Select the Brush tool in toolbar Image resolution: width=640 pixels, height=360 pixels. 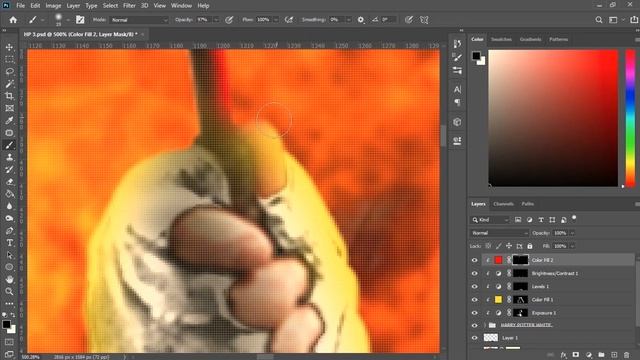pyautogui.click(x=9, y=145)
